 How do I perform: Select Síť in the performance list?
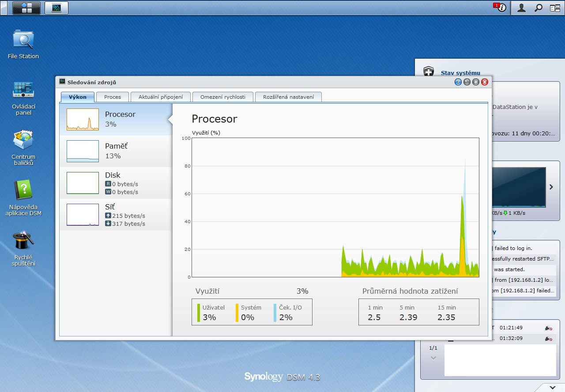(116, 214)
